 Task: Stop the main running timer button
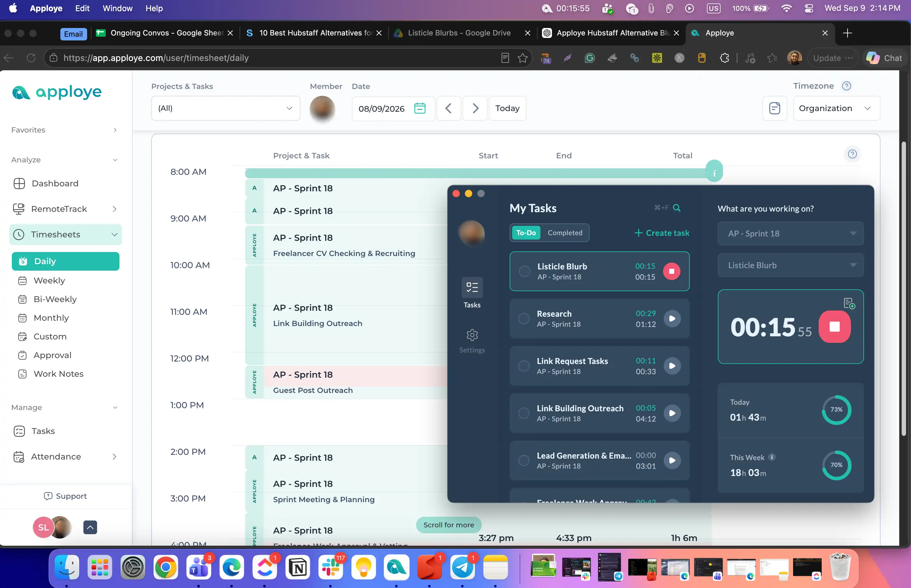click(x=835, y=327)
